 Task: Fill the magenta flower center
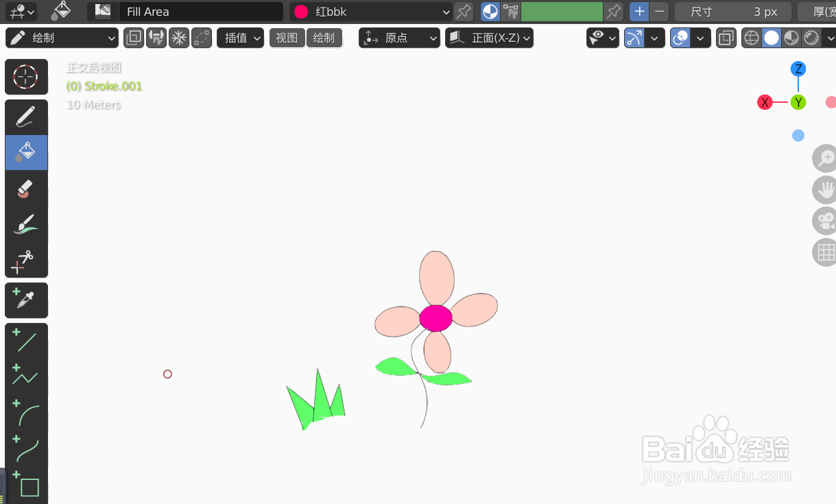[x=435, y=318]
